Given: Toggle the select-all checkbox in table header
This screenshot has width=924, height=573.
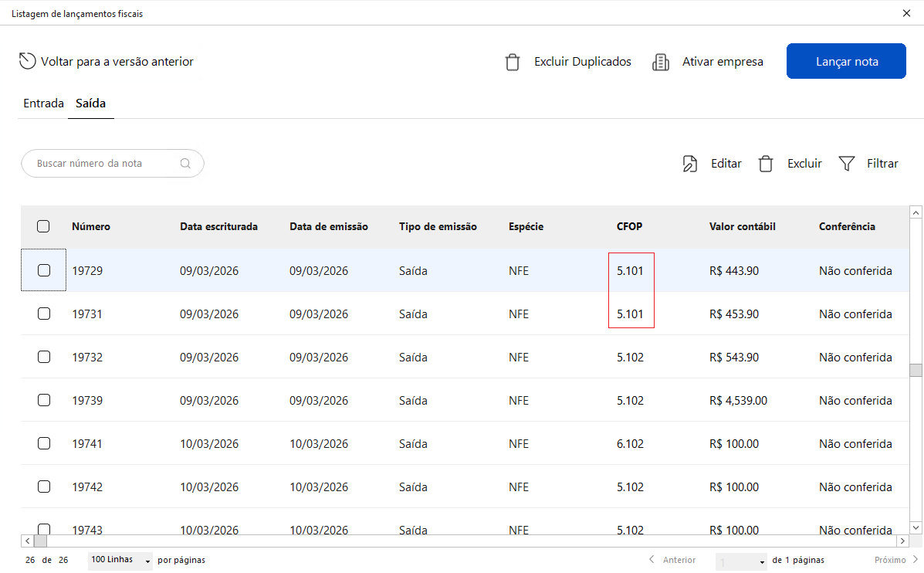Looking at the screenshot, I should coord(43,226).
